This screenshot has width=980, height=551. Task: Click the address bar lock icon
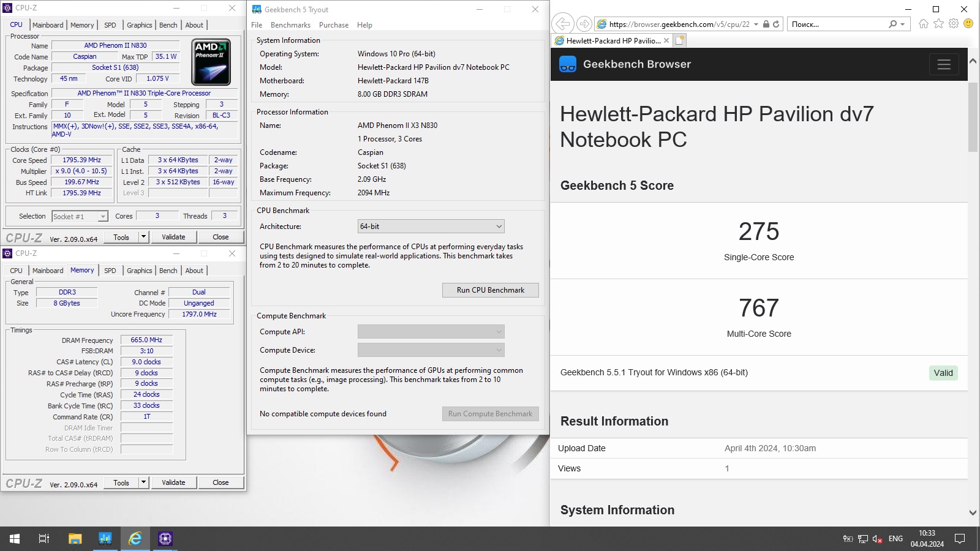coord(766,24)
